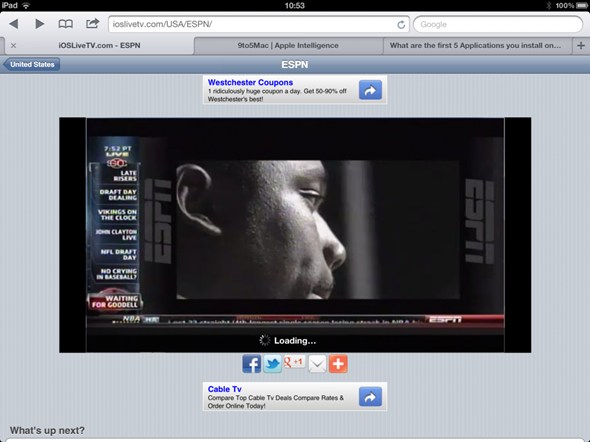Tap the arrow button on Westchester Coupons ad
The width and height of the screenshot is (590, 442).
pyautogui.click(x=370, y=90)
